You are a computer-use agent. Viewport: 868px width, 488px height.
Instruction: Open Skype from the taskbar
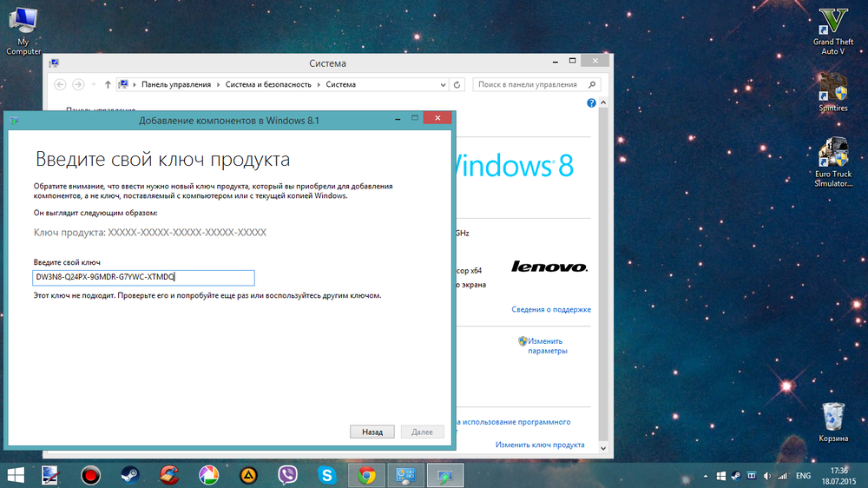327,475
